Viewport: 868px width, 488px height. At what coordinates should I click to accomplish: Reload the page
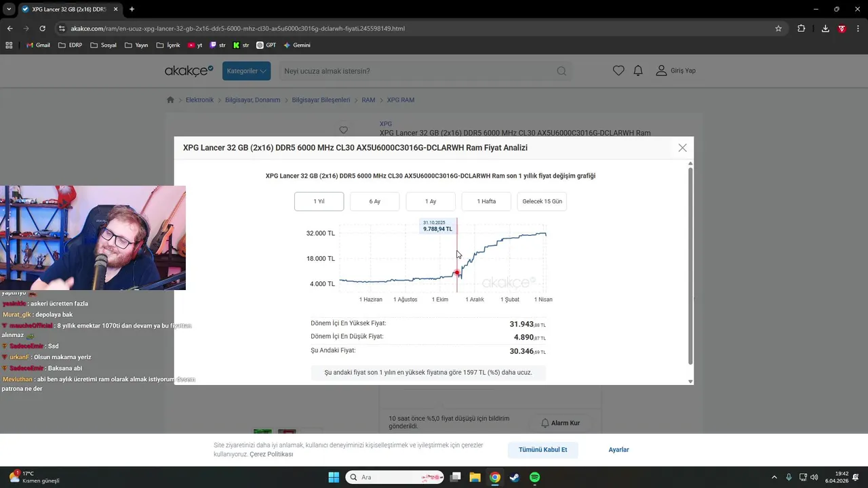42,28
